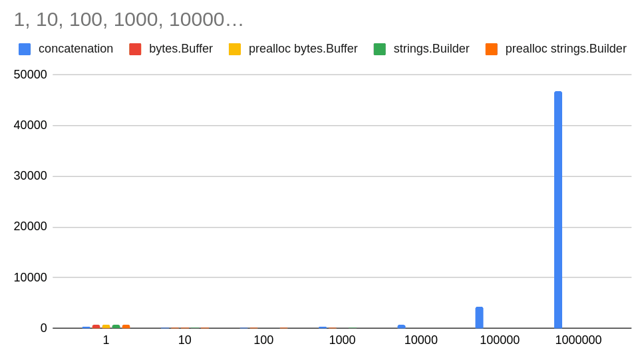Select the "prealloc bytes.Buffer" legend label

[x=303, y=49]
